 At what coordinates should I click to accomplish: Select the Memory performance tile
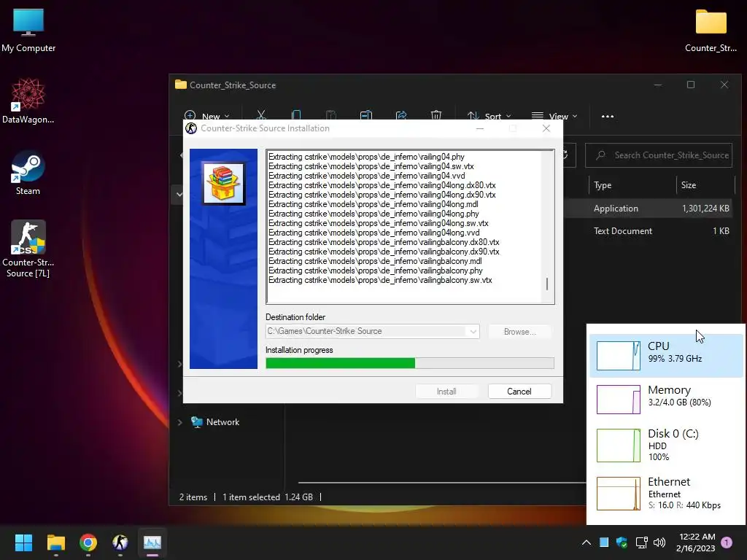click(666, 399)
